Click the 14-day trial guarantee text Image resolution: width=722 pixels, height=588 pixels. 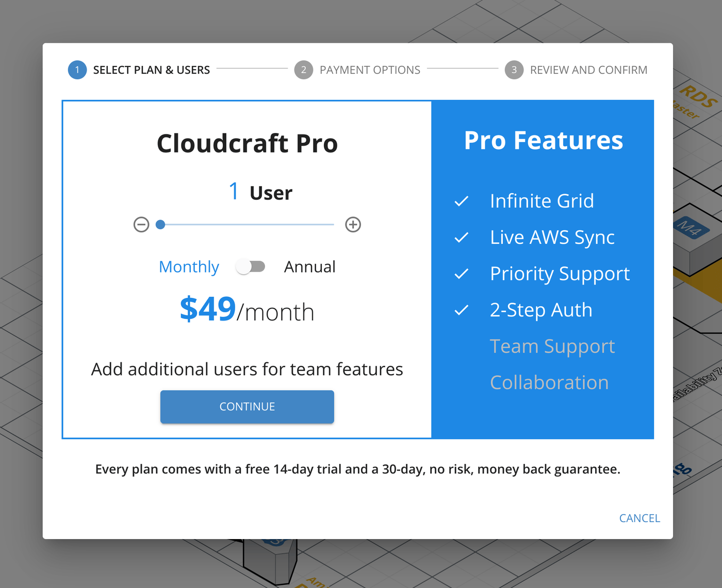(358, 469)
